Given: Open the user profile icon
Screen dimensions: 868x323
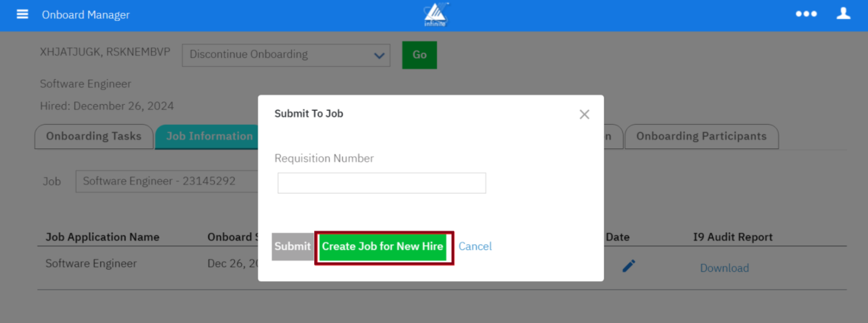Looking at the screenshot, I should click(843, 13).
